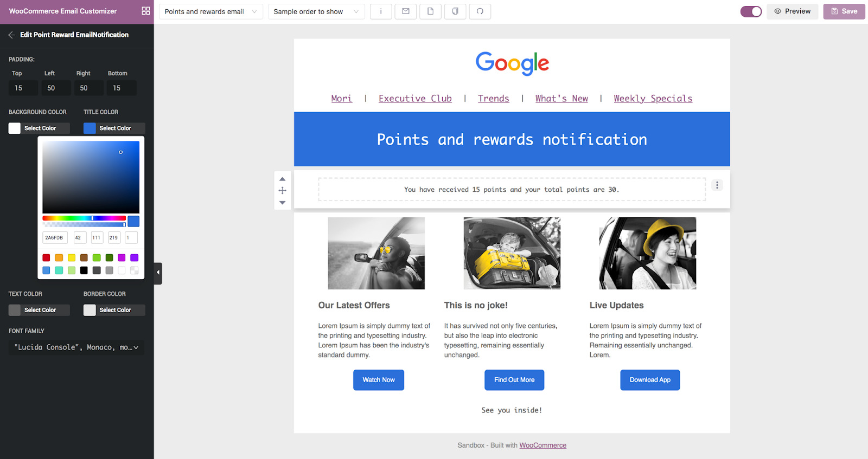Click the 'This is no joke!' heading
Screen dimensions: 868x459
(x=476, y=306)
